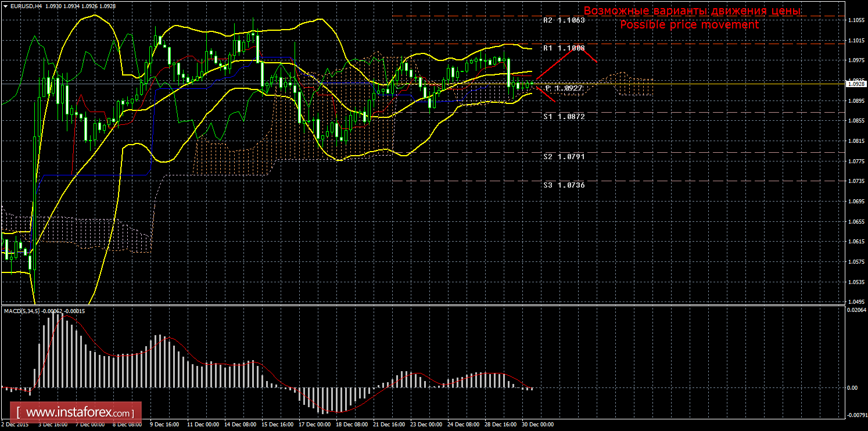Click the 15 Dec 16:00 time axis label
Viewport: 868px width, 431px height.
click(277, 425)
